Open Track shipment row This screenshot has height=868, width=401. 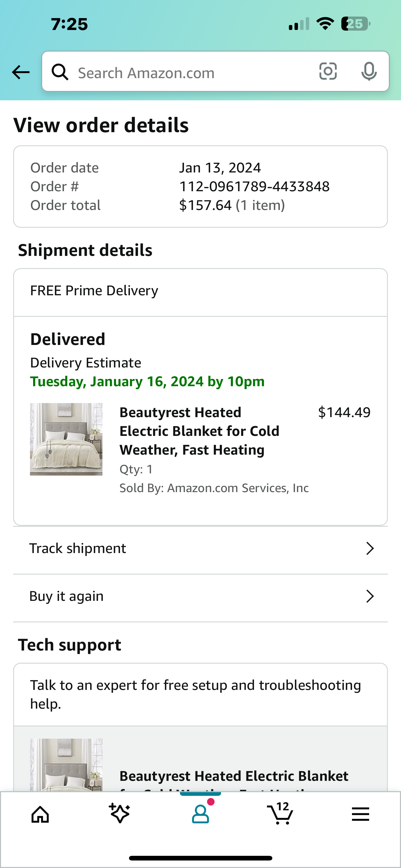coord(200,549)
